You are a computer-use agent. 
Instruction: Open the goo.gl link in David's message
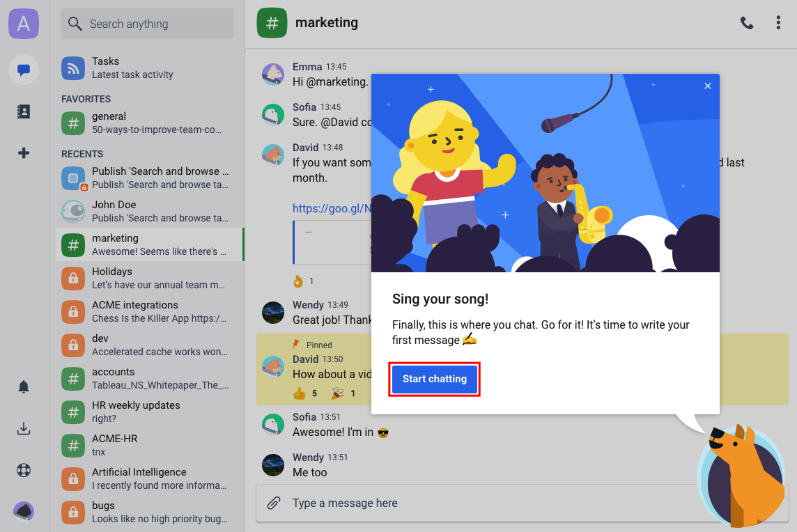[x=332, y=208]
